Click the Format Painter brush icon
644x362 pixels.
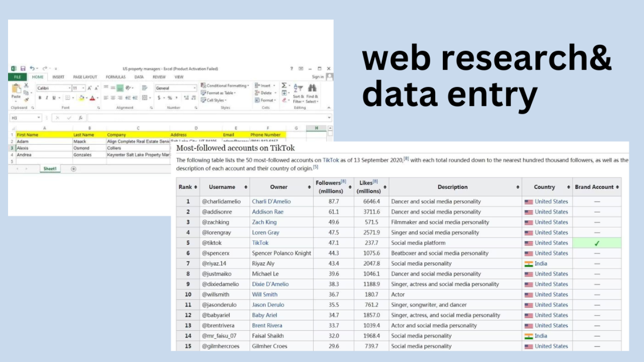coord(26,100)
